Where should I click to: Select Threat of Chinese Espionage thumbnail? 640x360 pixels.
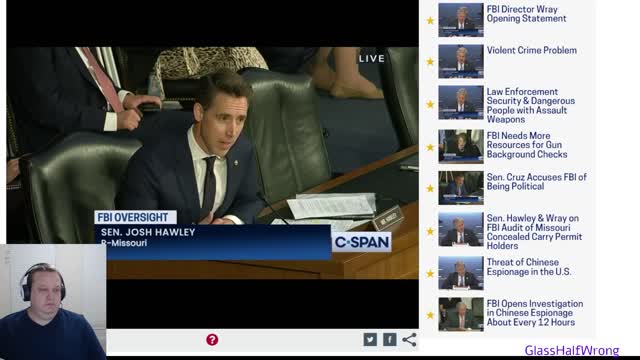tap(461, 273)
